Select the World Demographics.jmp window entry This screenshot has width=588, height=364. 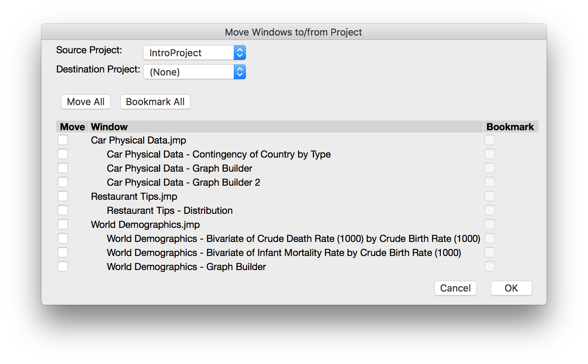pos(145,225)
